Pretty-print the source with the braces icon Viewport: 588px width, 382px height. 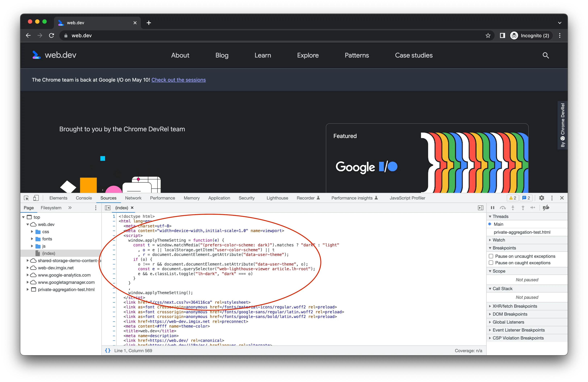(108, 350)
